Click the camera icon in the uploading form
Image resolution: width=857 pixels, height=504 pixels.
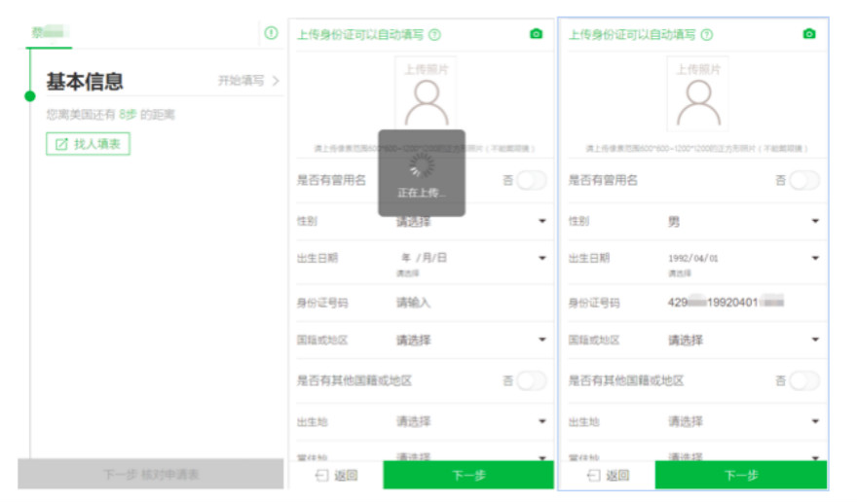tap(536, 34)
